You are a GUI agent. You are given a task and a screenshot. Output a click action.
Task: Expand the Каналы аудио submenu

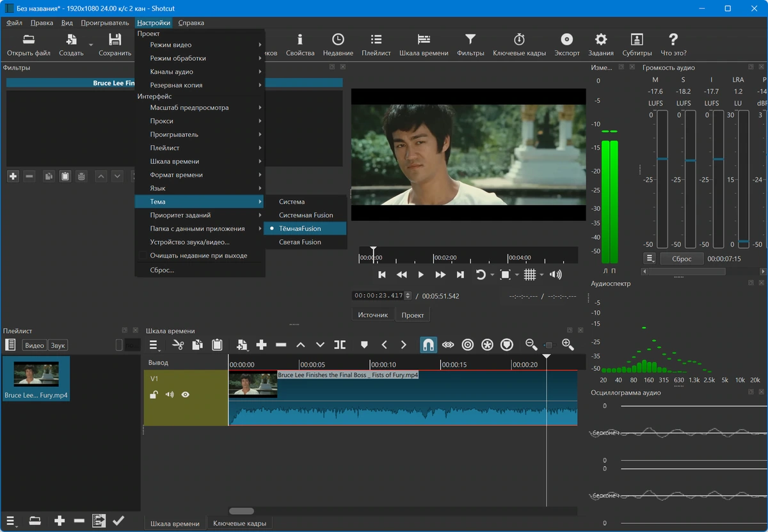coord(200,72)
